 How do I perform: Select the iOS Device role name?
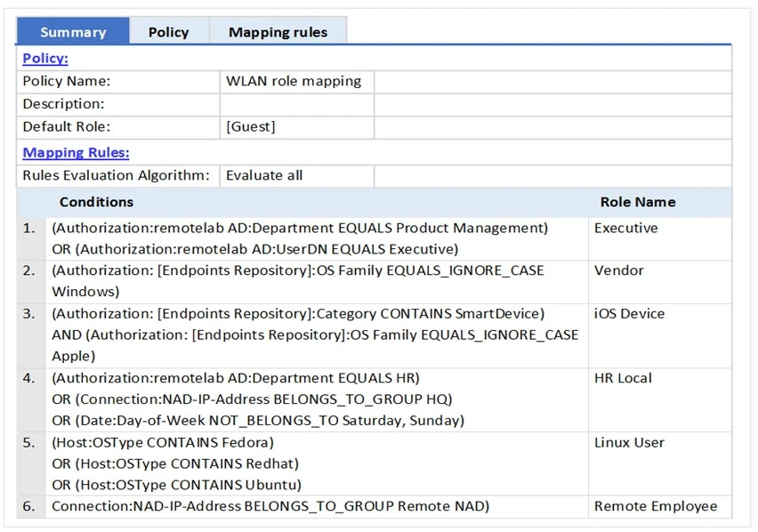(629, 313)
